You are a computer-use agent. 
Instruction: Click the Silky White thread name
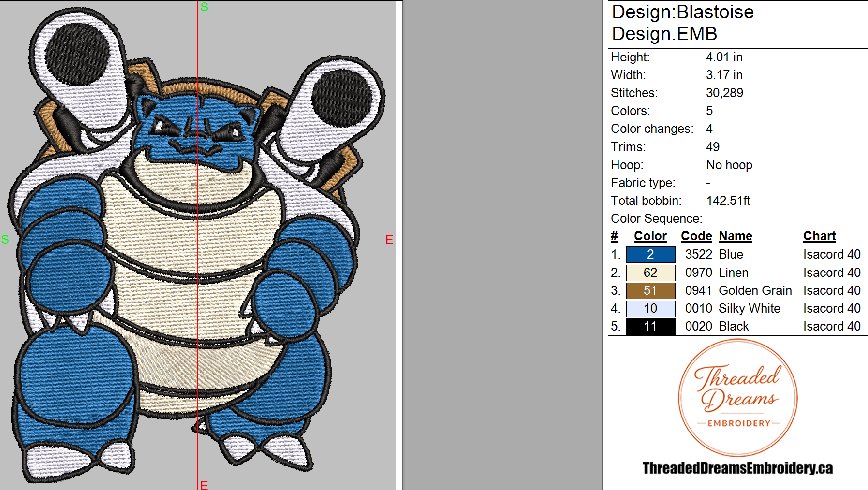(750, 308)
